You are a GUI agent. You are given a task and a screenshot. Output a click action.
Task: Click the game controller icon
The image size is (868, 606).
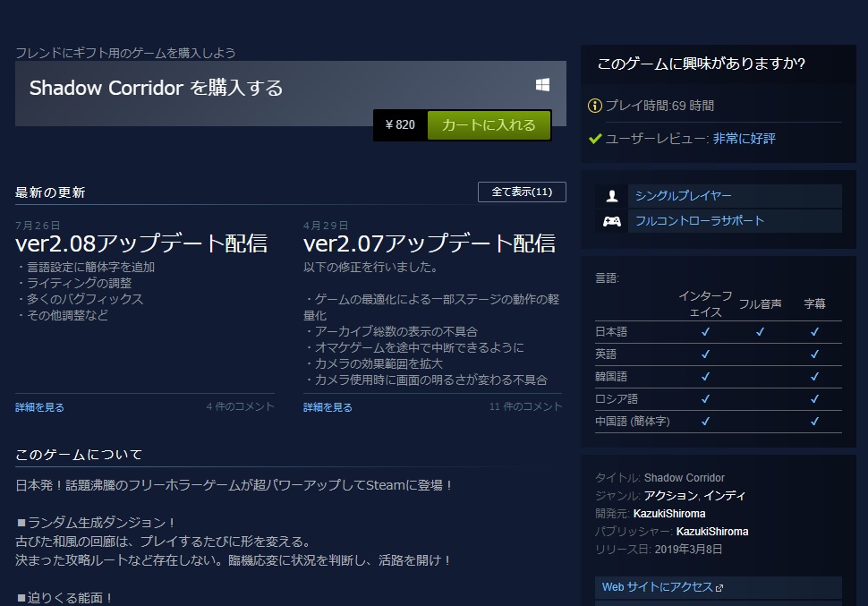pyautogui.click(x=612, y=222)
